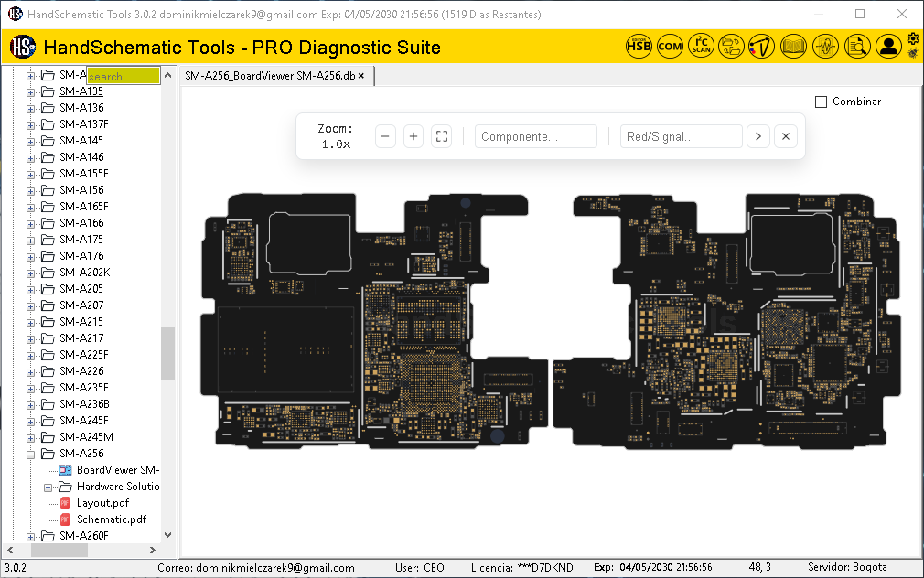924x578 pixels.
Task: Select the SM-A226 folder
Action: [x=81, y=372]
